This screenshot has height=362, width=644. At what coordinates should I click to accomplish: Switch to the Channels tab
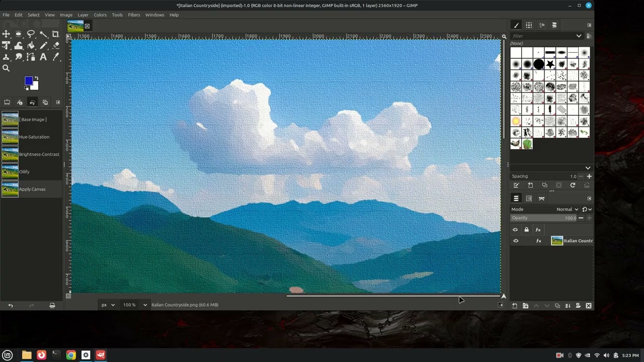coord(529,199)
